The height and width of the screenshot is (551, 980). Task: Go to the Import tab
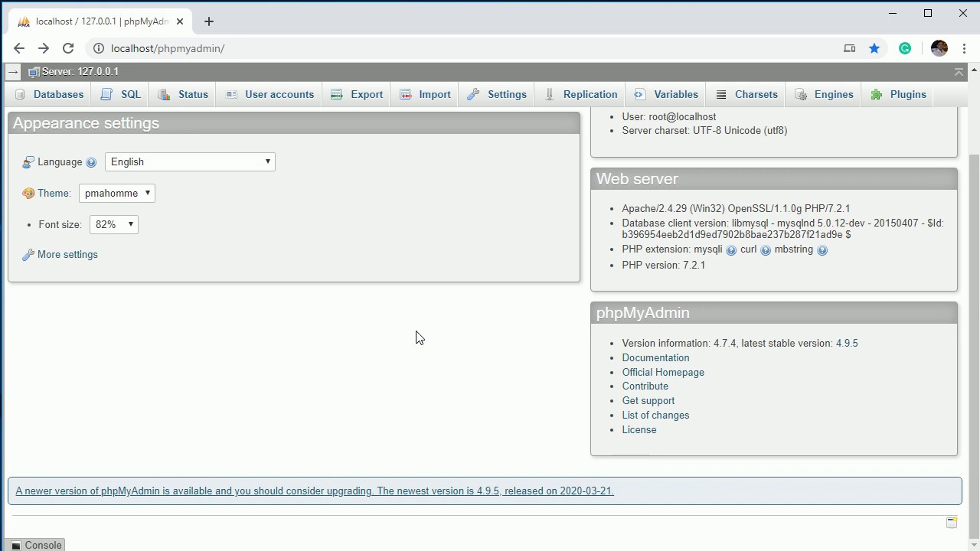[425, 94]
